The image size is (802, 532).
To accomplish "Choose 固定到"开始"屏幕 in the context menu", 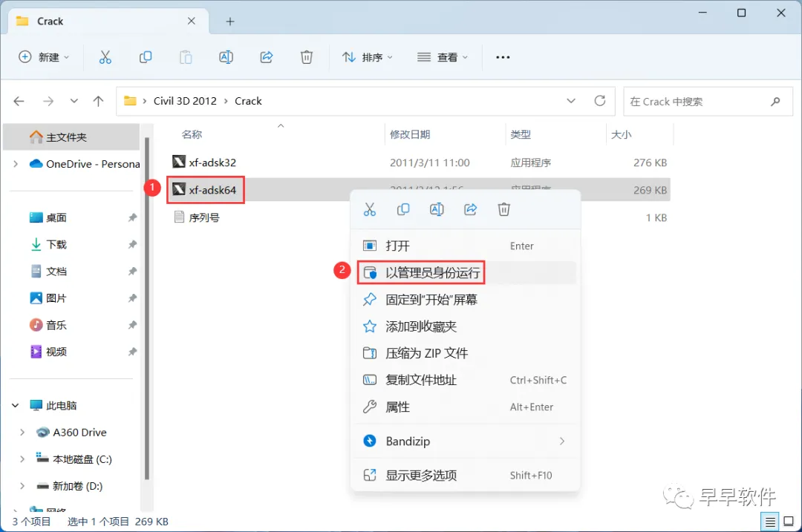I will pyautogui.click(x=466, y=300).
